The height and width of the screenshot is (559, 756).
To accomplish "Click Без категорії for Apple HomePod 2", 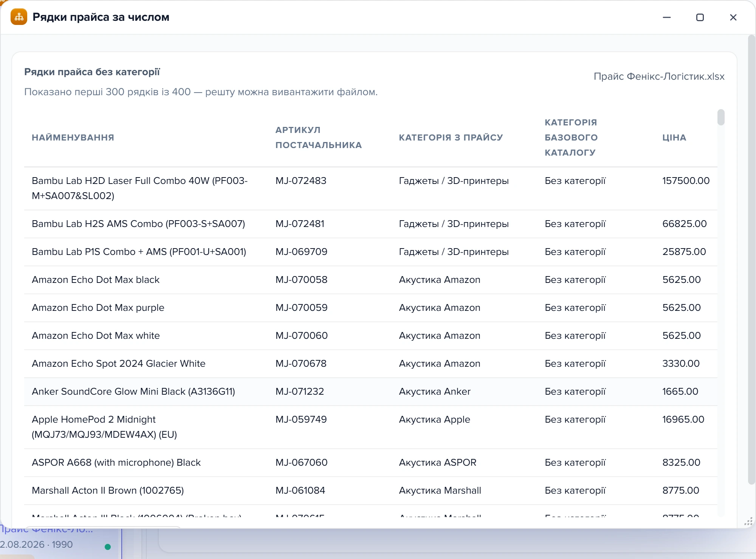I will click(575, 420).
